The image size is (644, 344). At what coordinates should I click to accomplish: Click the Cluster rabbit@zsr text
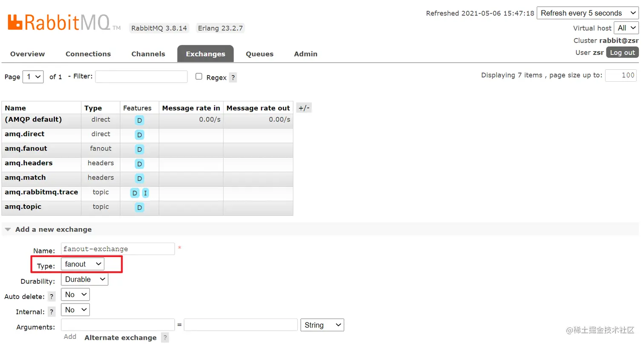click(x=606, y=40)
